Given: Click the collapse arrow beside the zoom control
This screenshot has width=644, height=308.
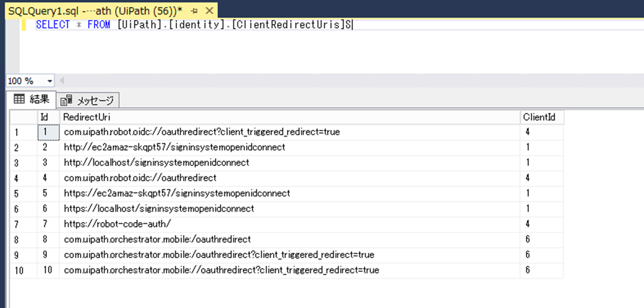Looking at the screenshot, I should pos(62,81).
